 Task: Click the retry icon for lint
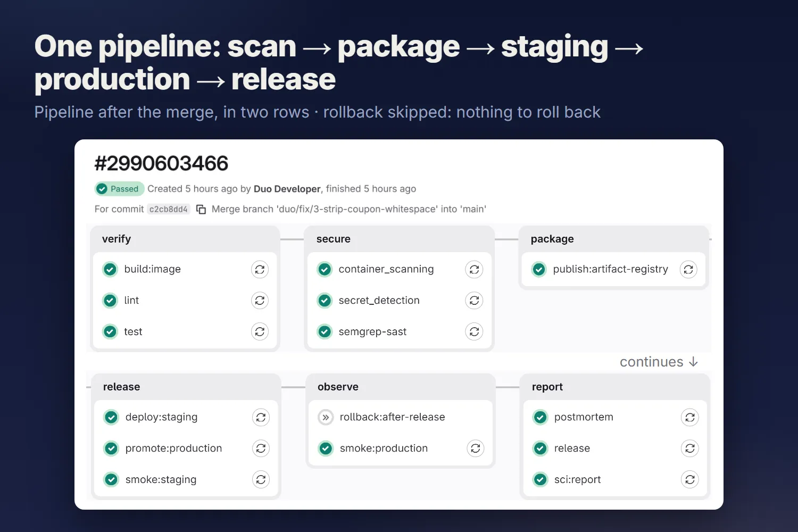tap(260, 301)
